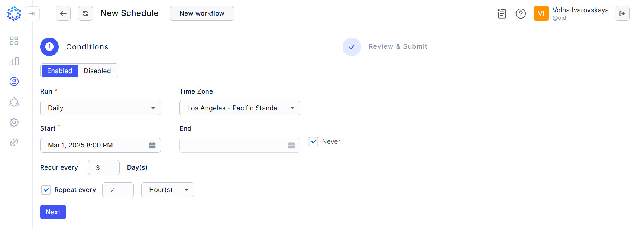Expand the Run frequency dropdown
Screen dimensions: 644x228
point(100,108)
